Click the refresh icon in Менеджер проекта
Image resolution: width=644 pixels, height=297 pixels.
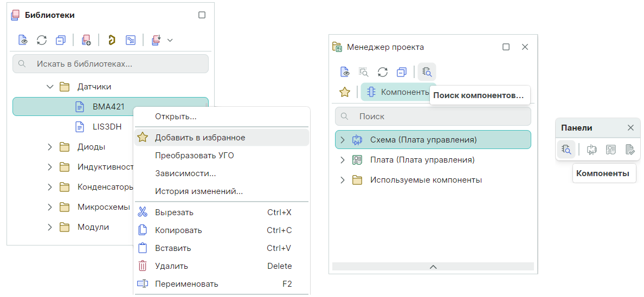[x=383, y=72]
